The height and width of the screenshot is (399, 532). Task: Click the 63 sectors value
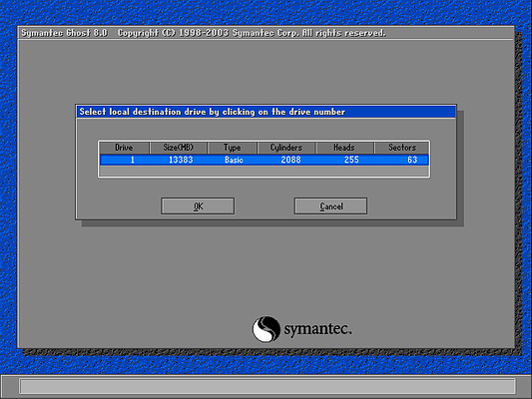pos(412,160)
